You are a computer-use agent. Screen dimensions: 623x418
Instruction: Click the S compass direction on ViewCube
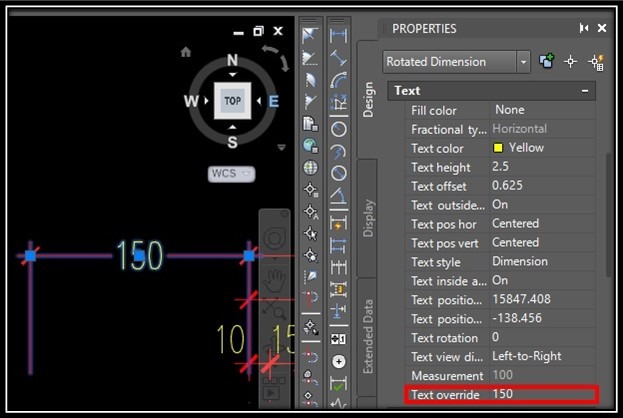click(232, 142)
